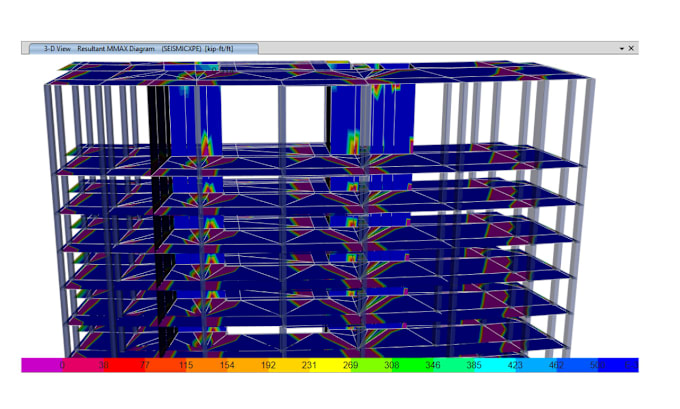This screenshot has width=680, height=409.
Task: Click the 346 legend value
Action: (x=432, y=365)
